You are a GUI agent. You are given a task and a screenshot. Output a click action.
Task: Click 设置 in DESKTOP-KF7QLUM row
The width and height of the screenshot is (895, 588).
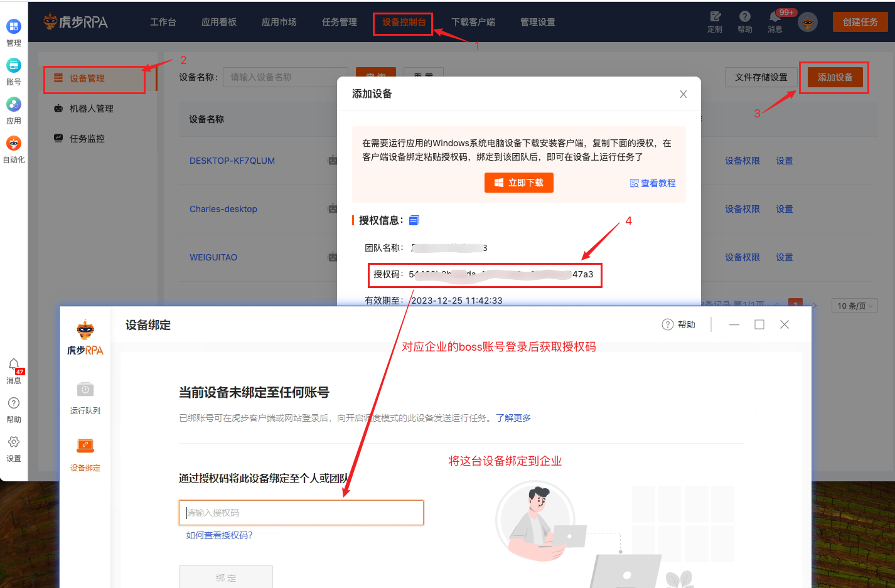point(785,161)
